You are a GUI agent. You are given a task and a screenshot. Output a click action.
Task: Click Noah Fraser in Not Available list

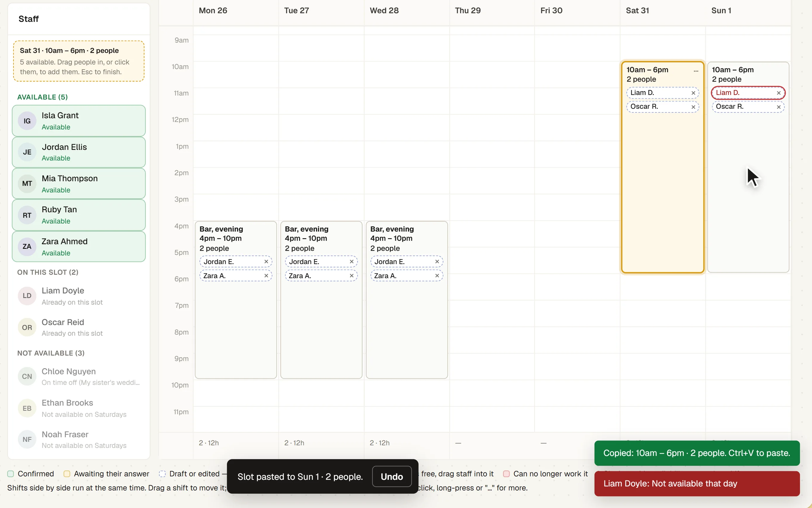click(x=79, y=440)
